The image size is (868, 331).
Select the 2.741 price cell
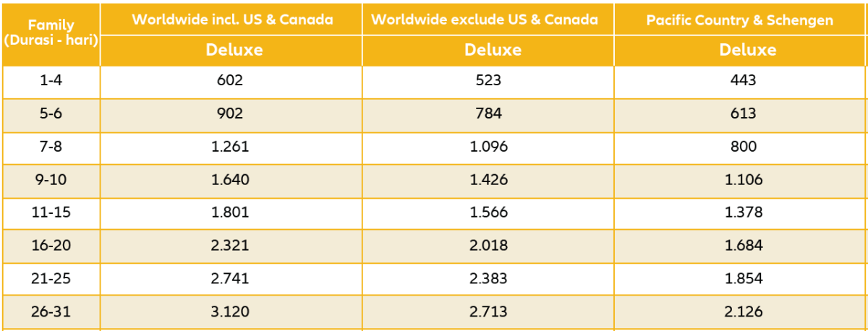click(x=230, y=279)
